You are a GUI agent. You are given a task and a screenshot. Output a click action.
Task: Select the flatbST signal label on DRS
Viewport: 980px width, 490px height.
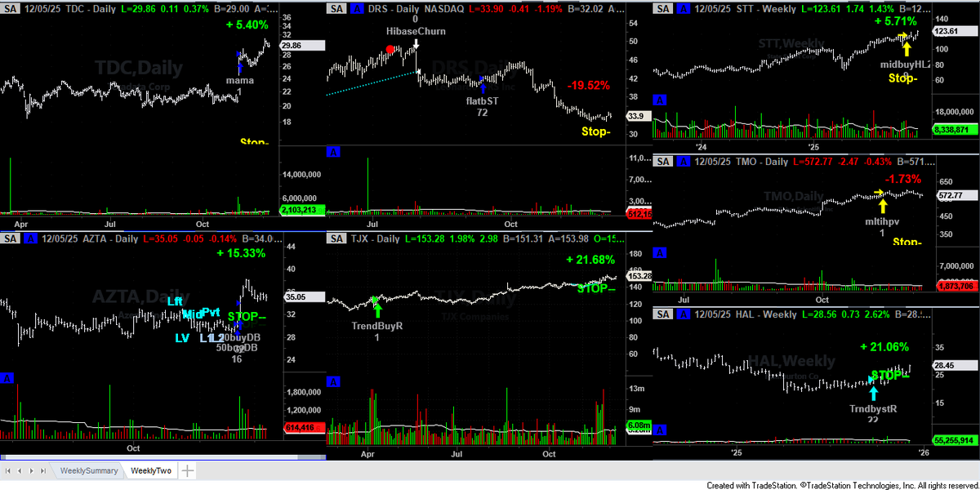click(482, 100)
